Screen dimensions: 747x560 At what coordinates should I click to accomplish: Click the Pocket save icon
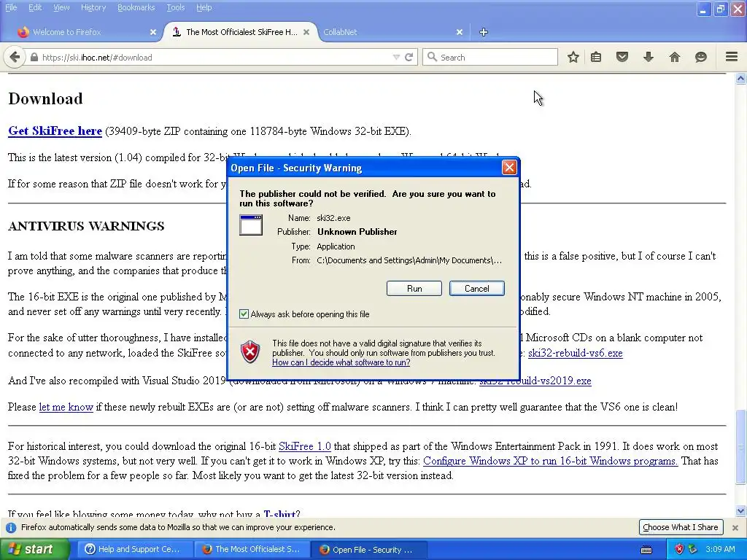[622, 57]
